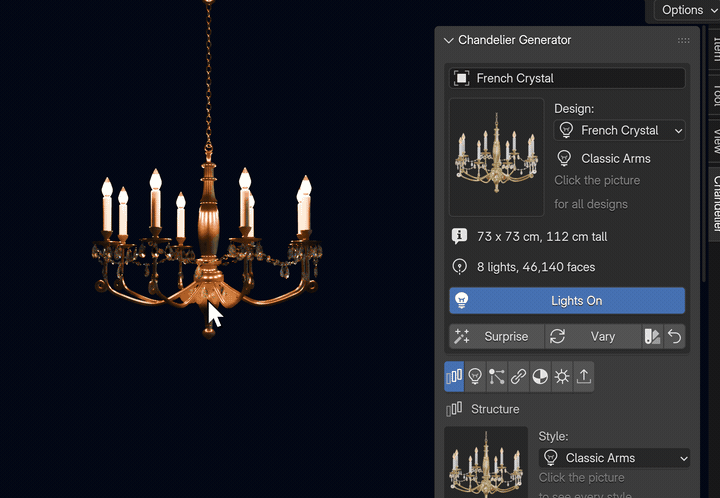The width and height of the screenshot is (720, 498).
Task: Open the Style Classic Arms dropdown
Action: (x=614, y=458)
